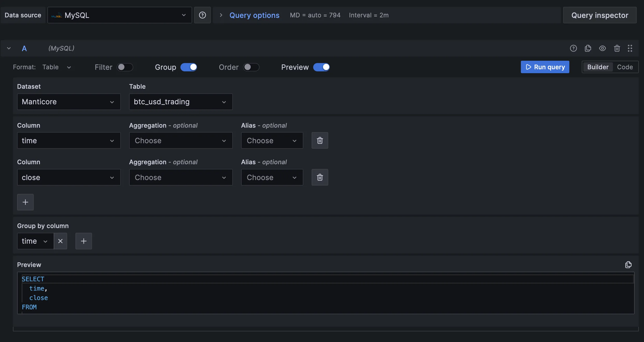Click the delete first column icon
644x342 pixels.
point(320,140)
